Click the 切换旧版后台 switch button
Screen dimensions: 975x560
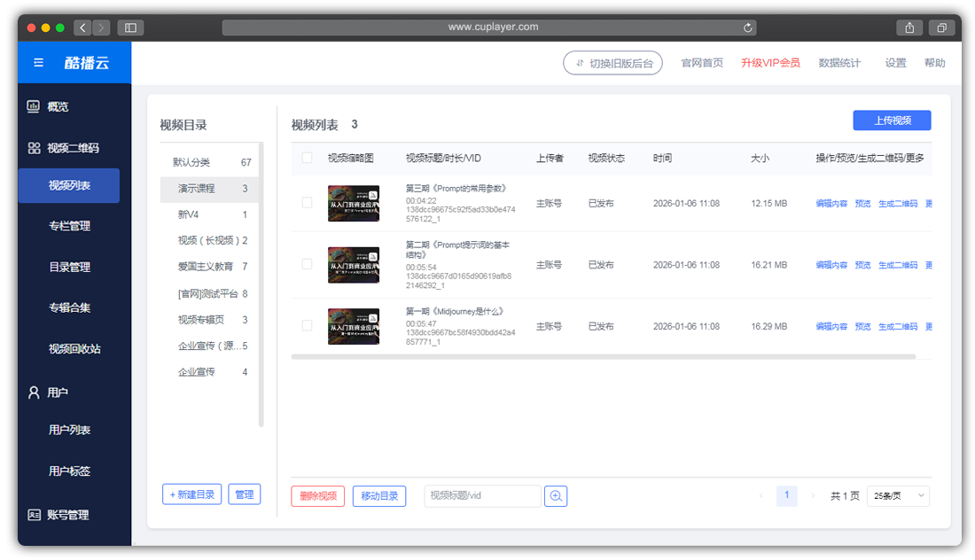[x=612, y=63]
